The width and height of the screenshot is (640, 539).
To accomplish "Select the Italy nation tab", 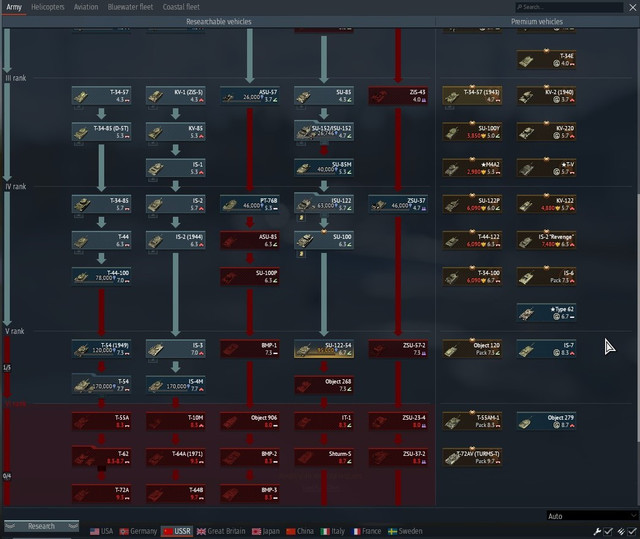I will (333, 531).
